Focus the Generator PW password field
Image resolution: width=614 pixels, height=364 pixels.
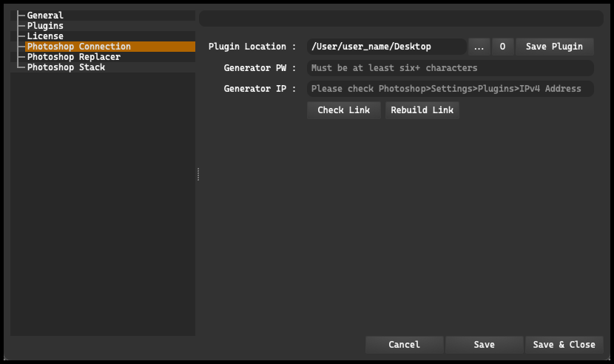point(451,68)
